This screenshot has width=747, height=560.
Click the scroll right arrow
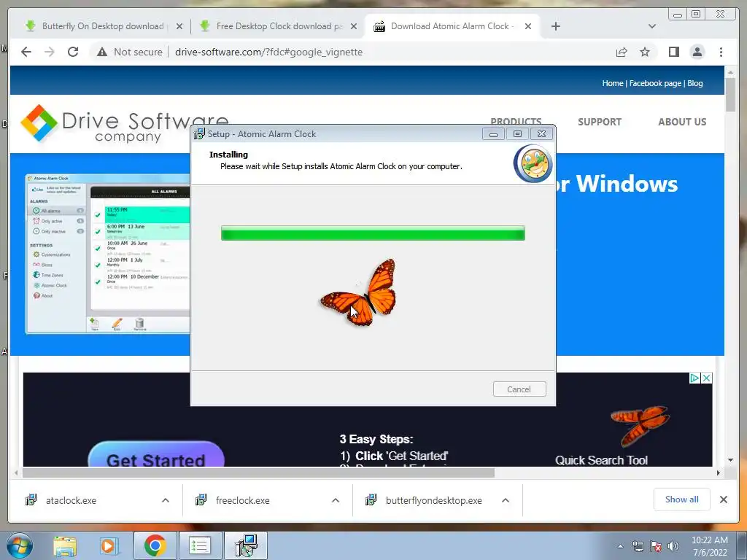[x=719, y=472]
